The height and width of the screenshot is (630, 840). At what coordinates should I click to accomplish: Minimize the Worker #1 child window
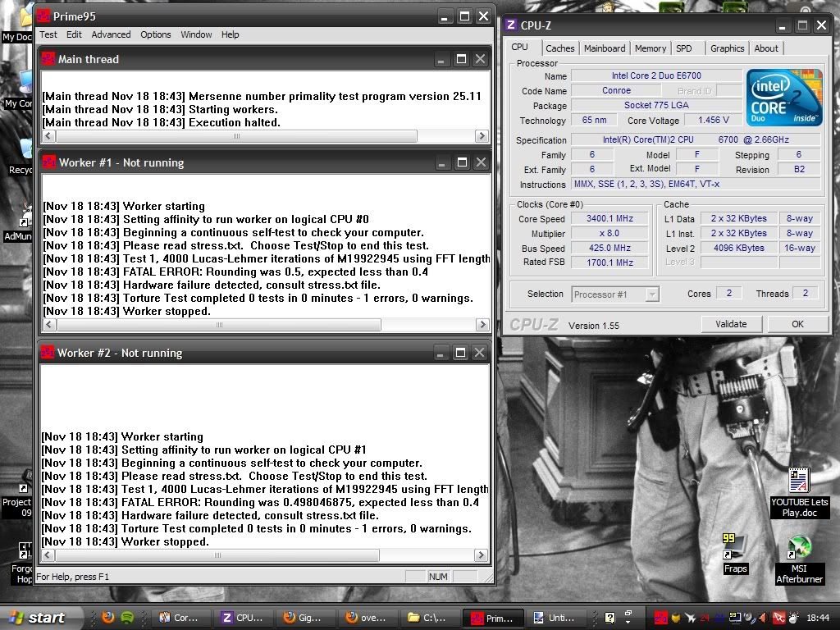click(x=441, y=162)
